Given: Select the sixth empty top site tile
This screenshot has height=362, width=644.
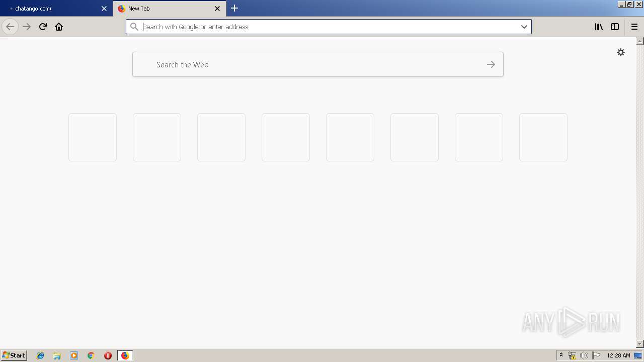Looking at the screenshot, I should click(415, 137).
